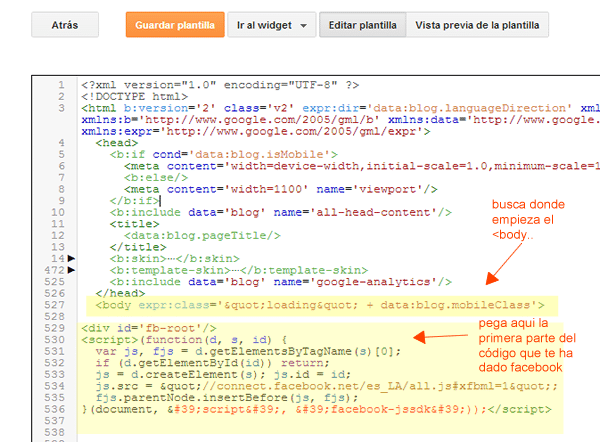Open Vista previa de la plantilla
Image resolution: width=600 pixels, height=442 pixels.
[470, 25]
